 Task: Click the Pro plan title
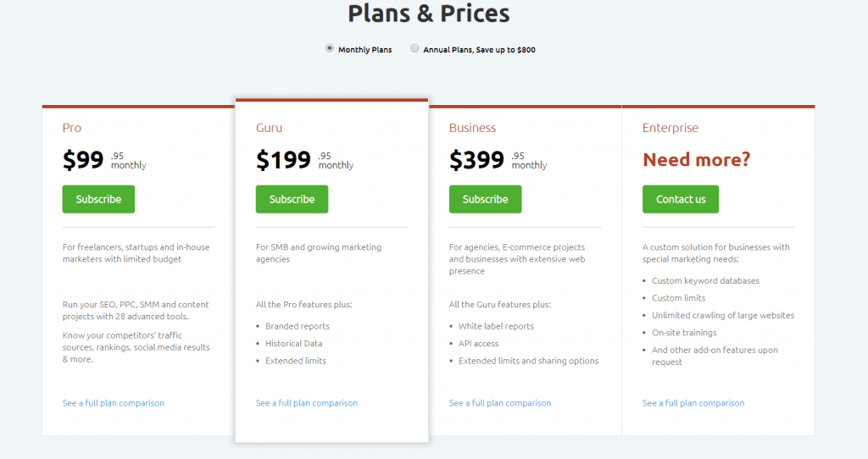tap(72, 128)
